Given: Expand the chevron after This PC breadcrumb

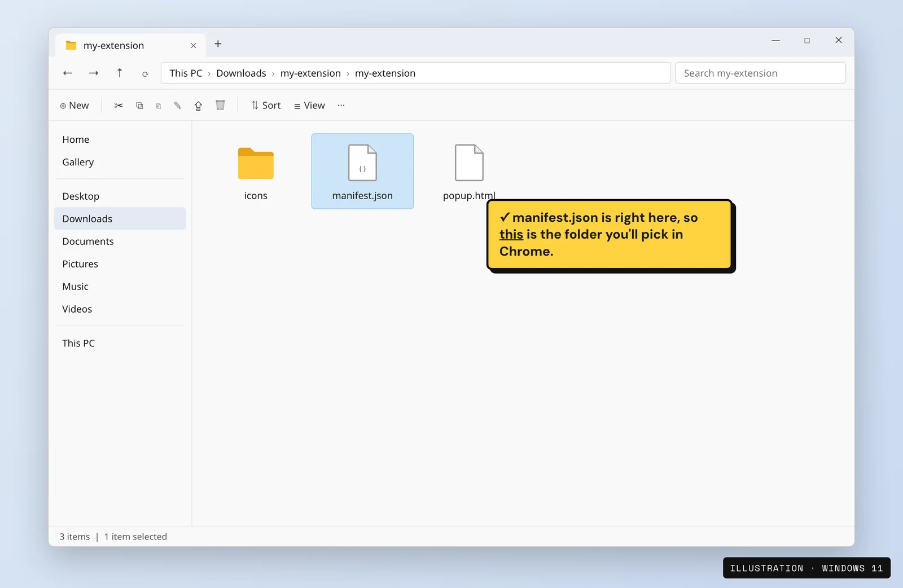Looking at the screenshot, I should pos(209,74).
